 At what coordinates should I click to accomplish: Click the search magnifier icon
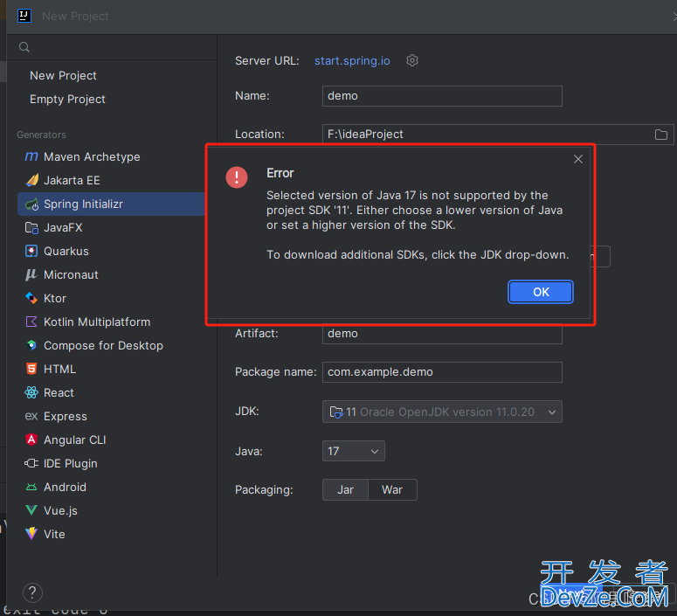[x=24, y=47]
